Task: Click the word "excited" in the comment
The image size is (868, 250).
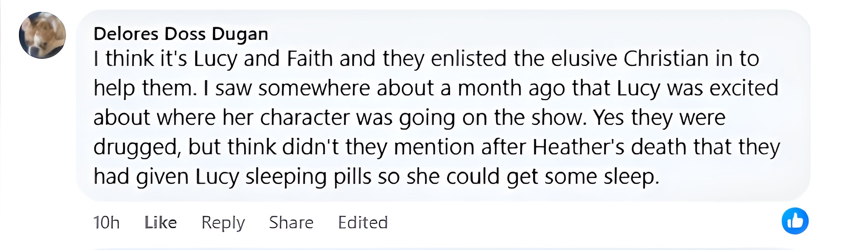Action: pyautogui.click(x=744, y=88)
